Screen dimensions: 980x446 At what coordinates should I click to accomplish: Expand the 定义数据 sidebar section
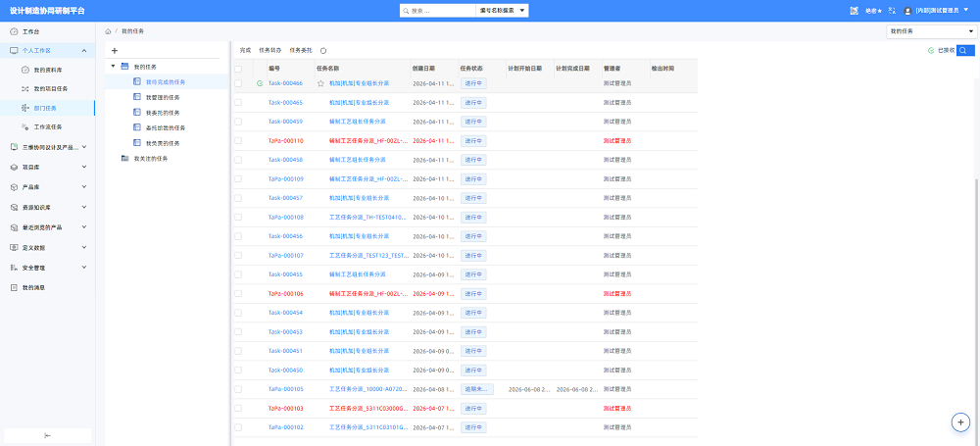pos(84,247)
